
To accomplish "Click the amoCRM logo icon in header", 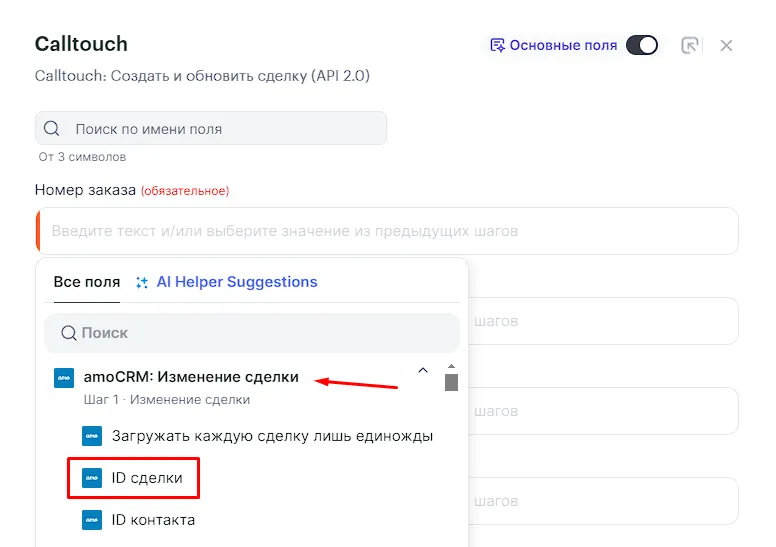I will (63, 377).
